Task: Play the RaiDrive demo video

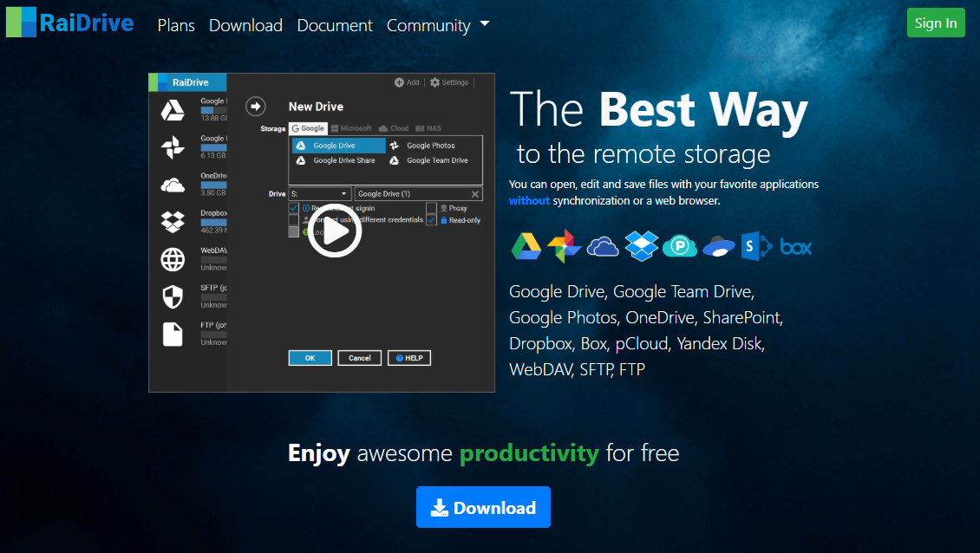Action: click(x=335, y=231)
